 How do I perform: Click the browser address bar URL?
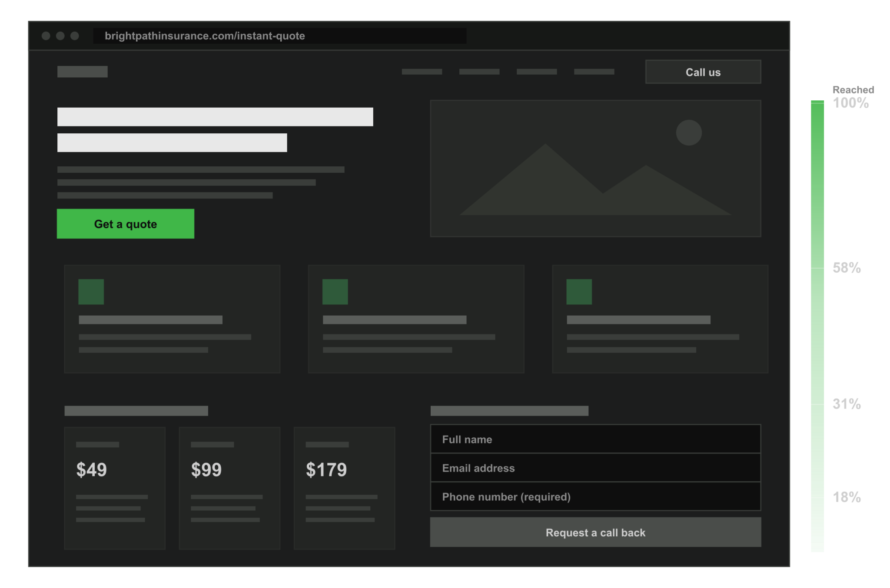coord(280,36)
